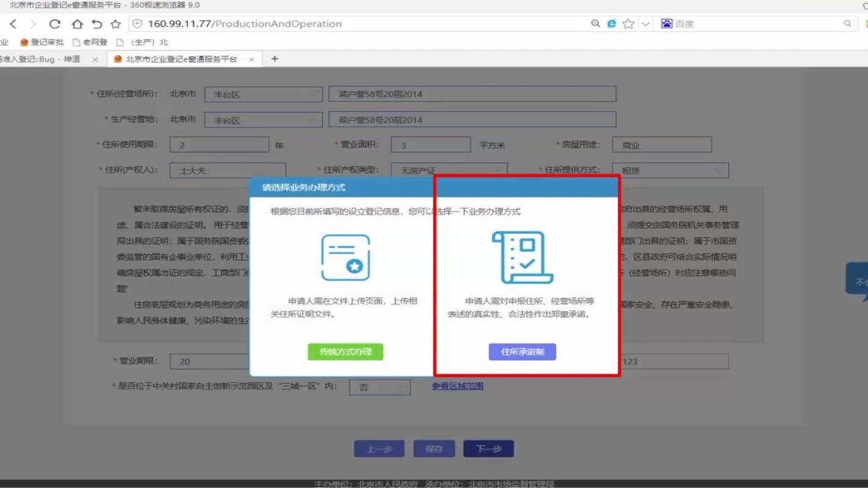Open the 老网登 bookmark
Image resolution: width=868 pixels, height=488 pixels.
(90, 42)
